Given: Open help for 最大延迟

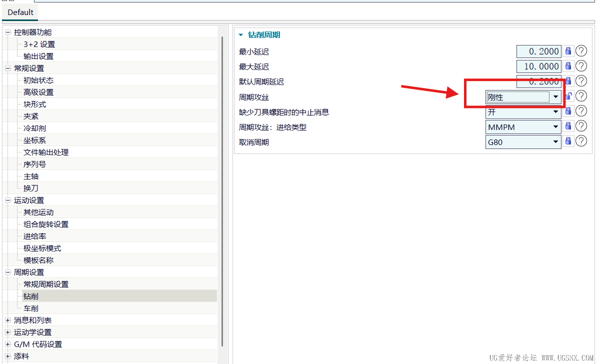Looking at the screenshot, I should pyautogui.click(x=581, y=65).
